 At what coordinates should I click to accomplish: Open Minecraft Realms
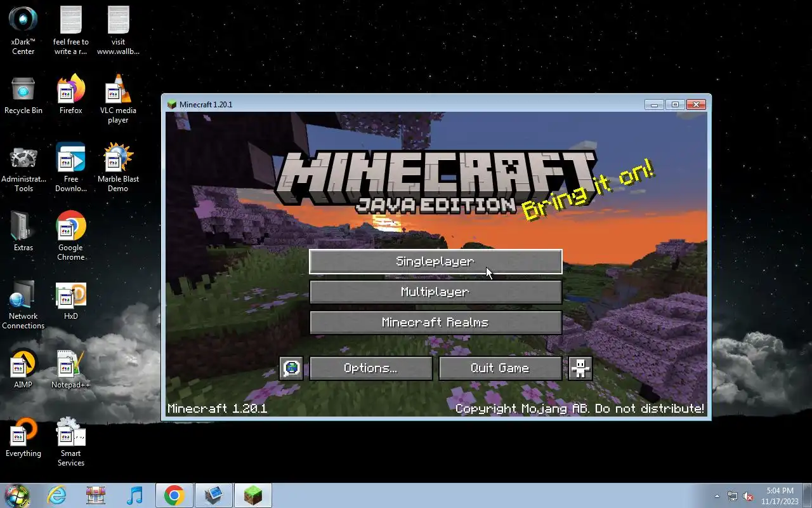435,323
